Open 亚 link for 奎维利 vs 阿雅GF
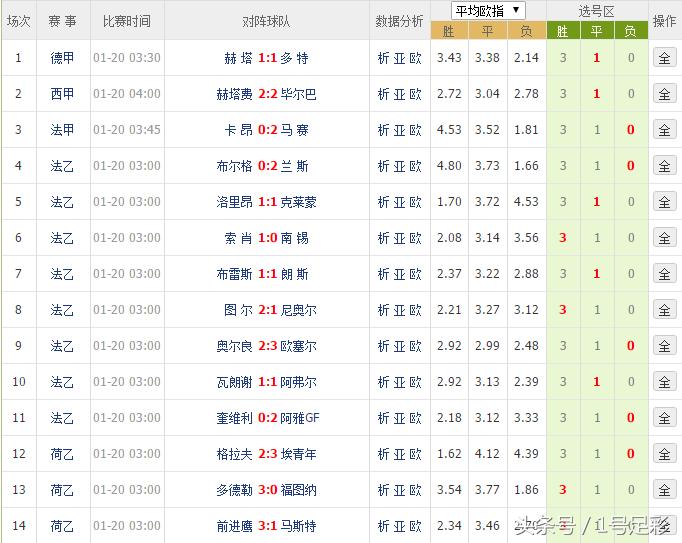Image resolution: width=682 pixels, height=543 pixels. click(399, 418)
